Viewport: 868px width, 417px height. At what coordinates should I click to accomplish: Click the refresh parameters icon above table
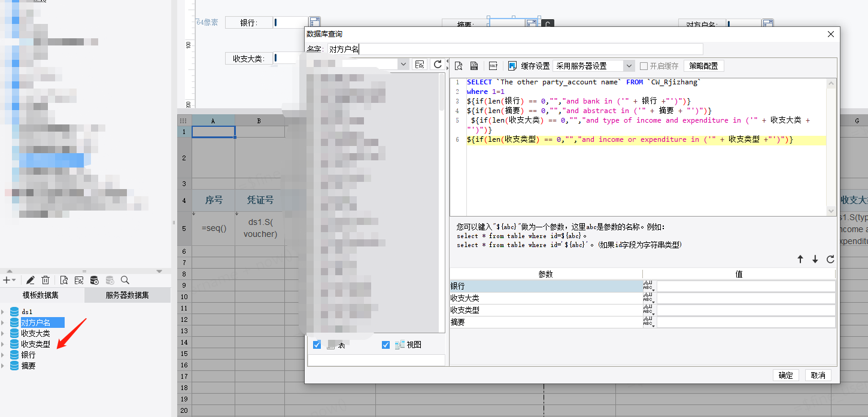coord(830,259)
